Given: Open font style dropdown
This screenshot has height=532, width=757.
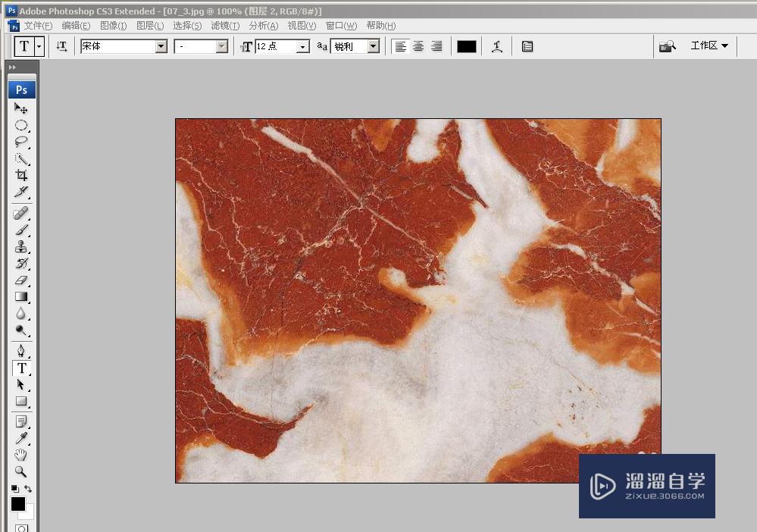Looking at the screenshot, I should (x=222, y=46).
